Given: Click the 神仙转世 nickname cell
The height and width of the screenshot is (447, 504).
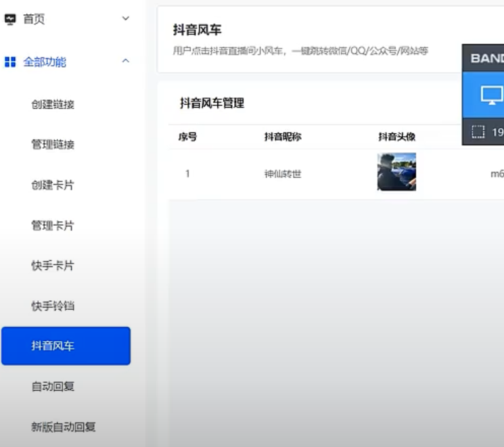Looking at the screenshot, I should [283, 174].
